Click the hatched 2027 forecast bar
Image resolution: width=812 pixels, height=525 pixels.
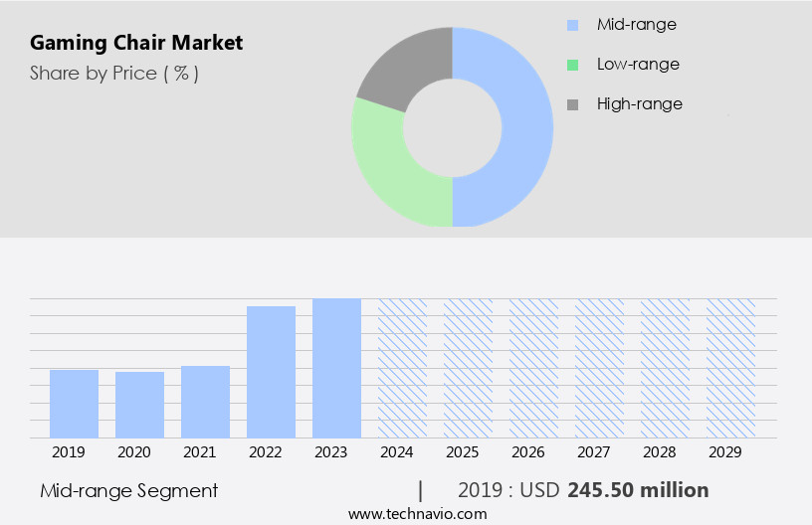[x=599, y=368]
